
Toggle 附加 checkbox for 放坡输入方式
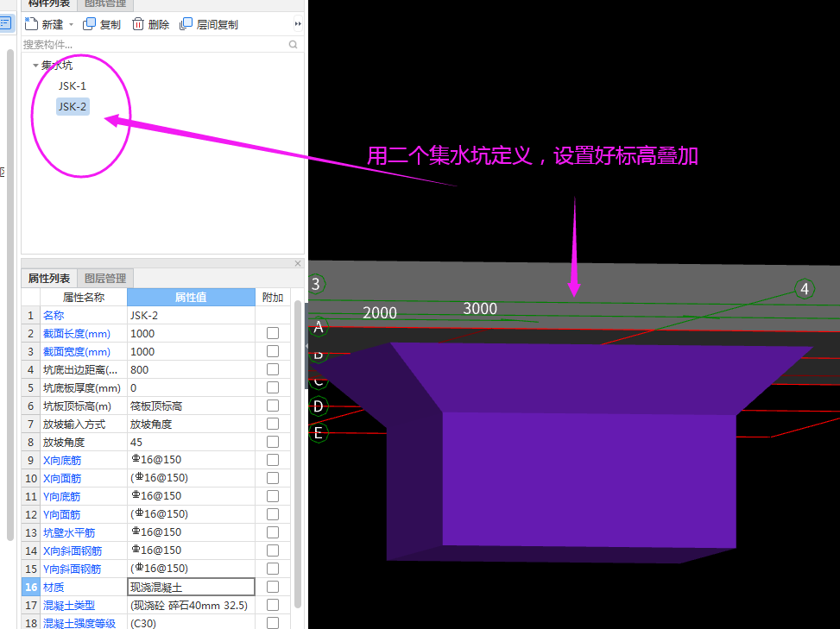(x=273, y=424)
